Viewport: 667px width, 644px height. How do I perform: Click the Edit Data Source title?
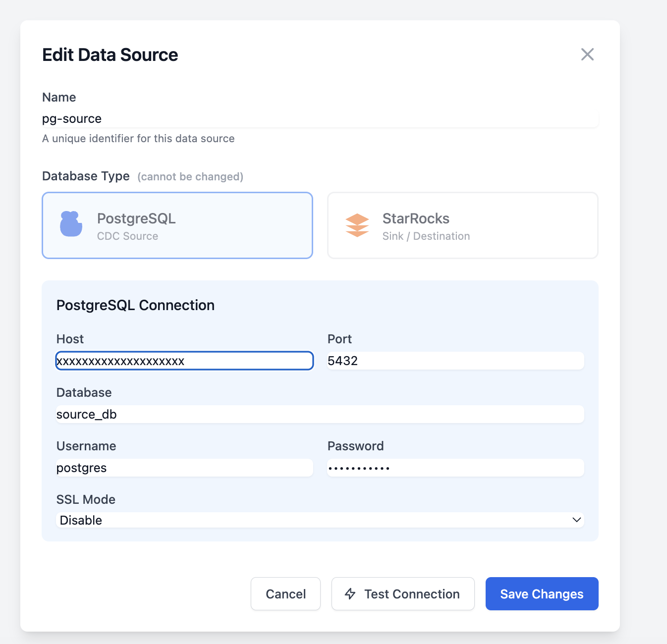point(110,54)
